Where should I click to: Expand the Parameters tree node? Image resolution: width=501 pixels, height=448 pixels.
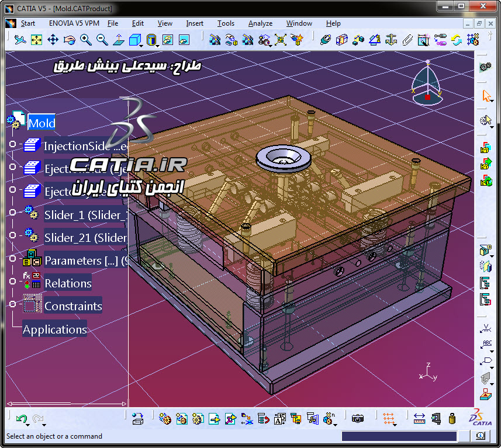coord(12,258)
